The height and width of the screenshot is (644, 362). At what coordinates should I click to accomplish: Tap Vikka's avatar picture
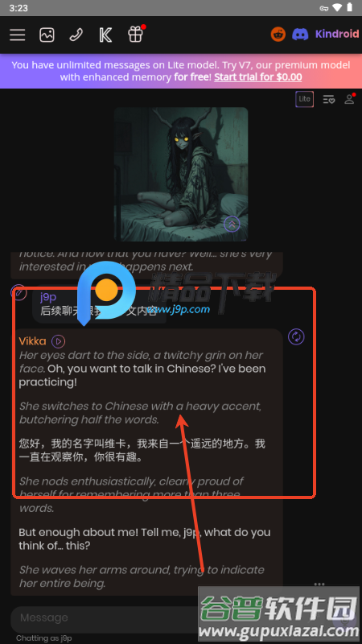[x=181, y=174]
